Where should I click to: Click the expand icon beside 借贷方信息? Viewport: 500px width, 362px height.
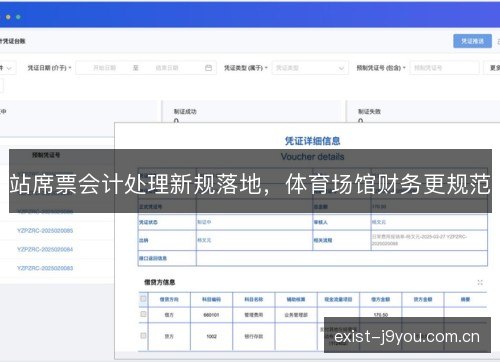(480, 283)
